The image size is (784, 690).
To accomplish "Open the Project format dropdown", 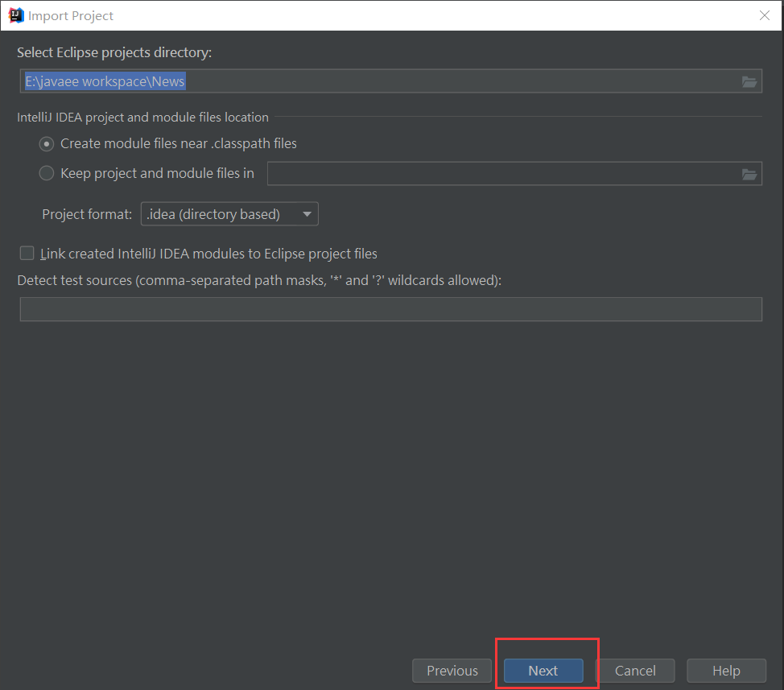I will 229,214.
